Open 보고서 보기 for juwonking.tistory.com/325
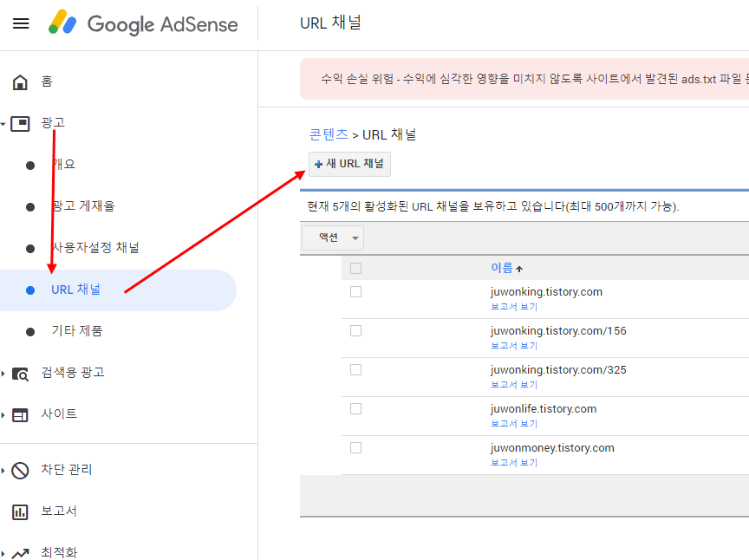 [514, 385]
